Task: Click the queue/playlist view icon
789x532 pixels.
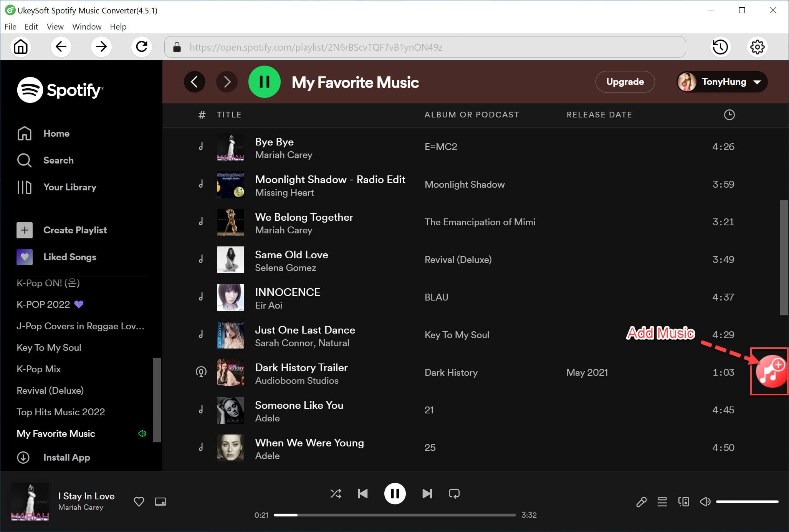Action: tap(662, 501)
